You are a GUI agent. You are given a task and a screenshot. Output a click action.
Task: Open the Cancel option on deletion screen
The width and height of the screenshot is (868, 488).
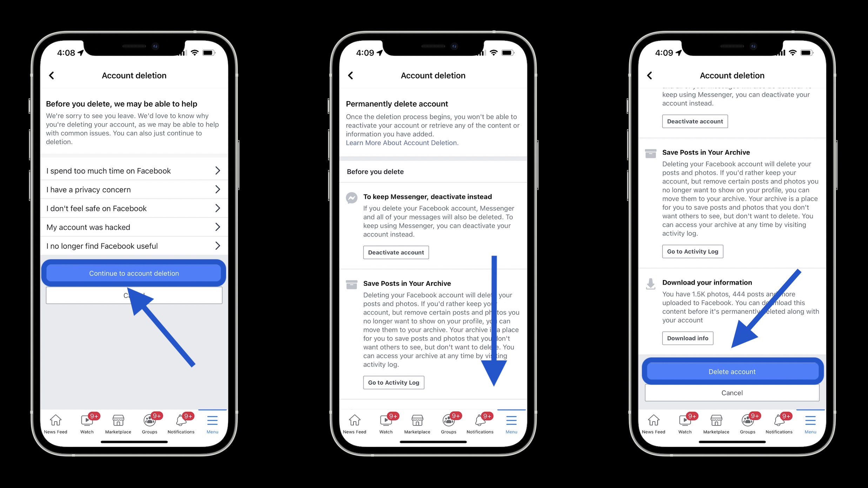tap(732, 392)
